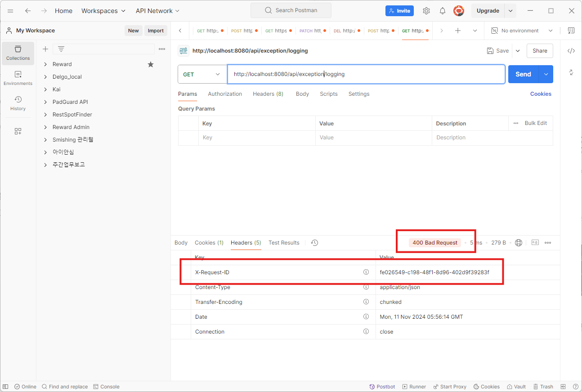Open the Send options dropdown arrow
This screenshot has height=392, width=582.
pyautogui.click(x=546, y=74)
